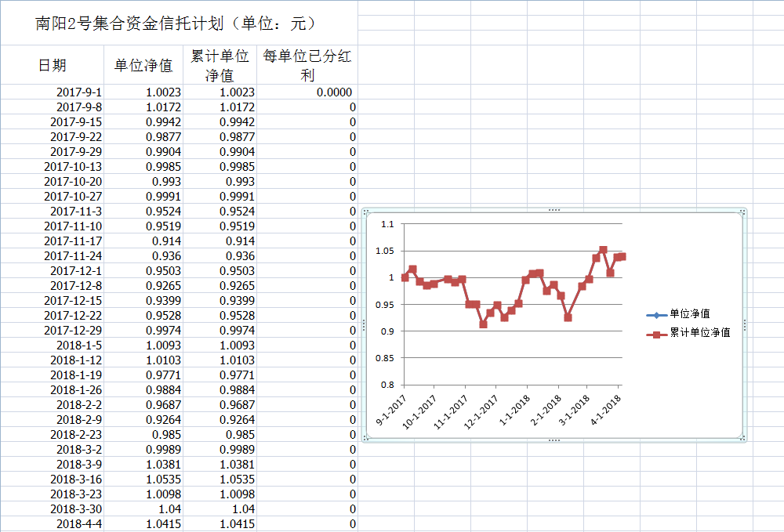Click the chart's bottom-center resize handle
This screenshot has width=784, height=532.
(x=554, y=440)
